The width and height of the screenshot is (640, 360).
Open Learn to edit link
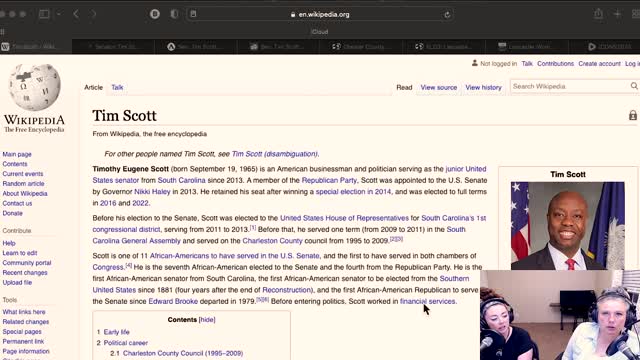pyautogui.click(x=20, y=253)
